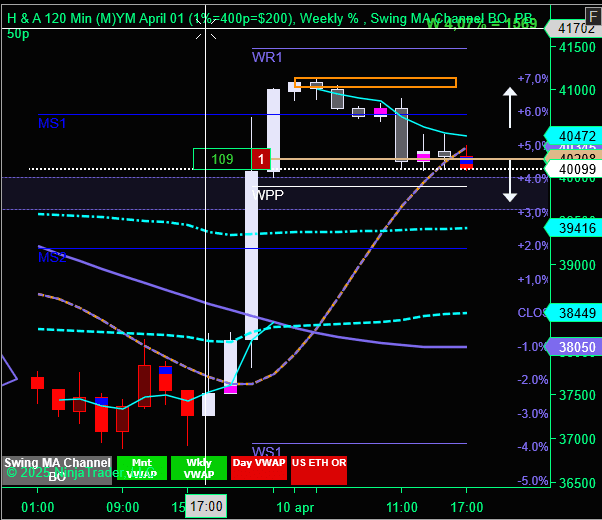Click the 41500 price axis label
602x520 pixels.
click(577, 47)
